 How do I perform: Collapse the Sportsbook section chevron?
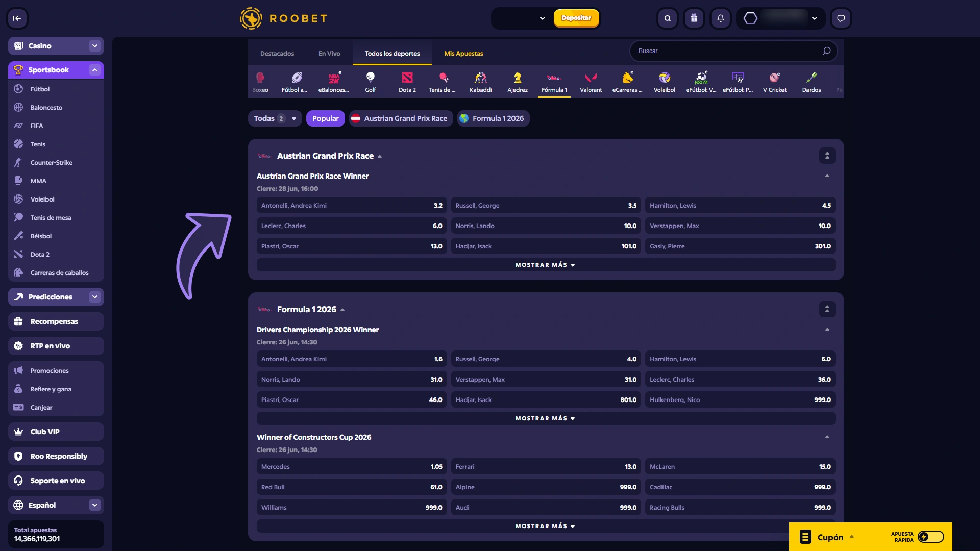(95, 70)
